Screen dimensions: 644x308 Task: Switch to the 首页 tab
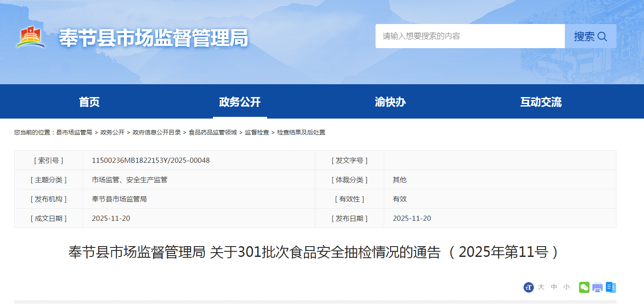coord(89,101)
